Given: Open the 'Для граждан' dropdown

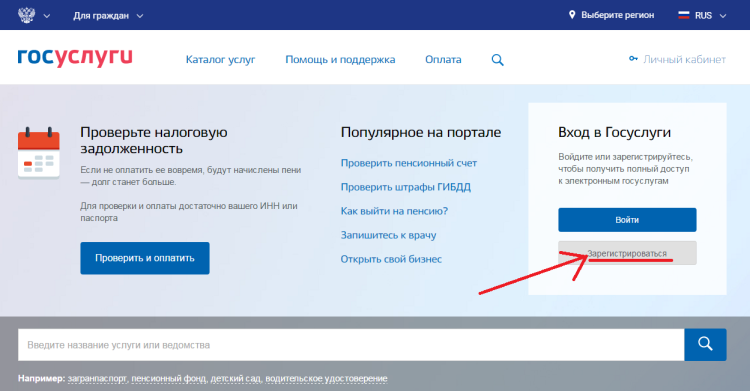Looking at the screenshot, I should point(108,16).
